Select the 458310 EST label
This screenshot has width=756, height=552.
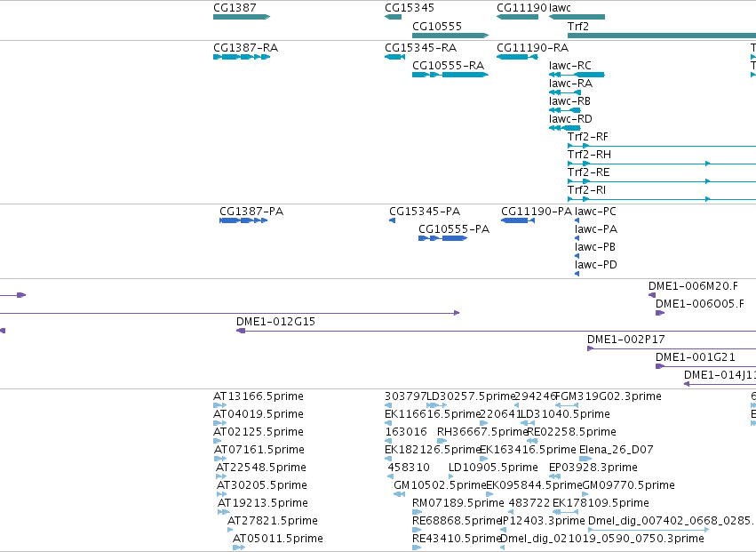pyautogui.click(x=409, y=468)
